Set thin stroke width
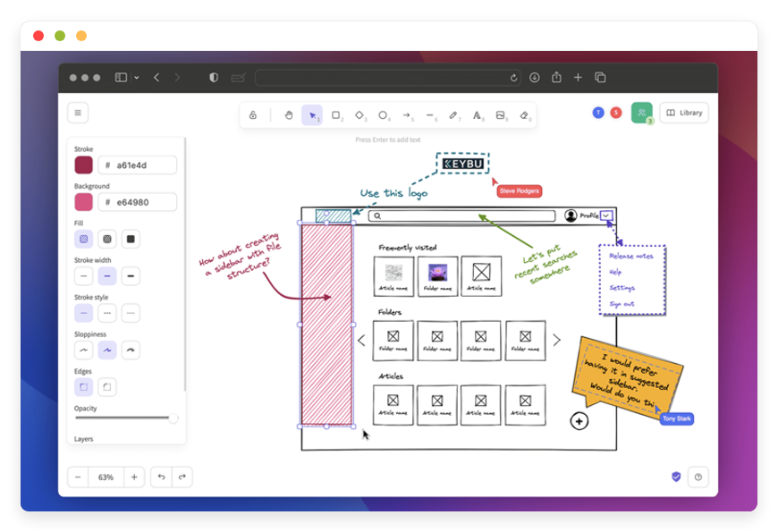 pyautogui.click(x=83, y=276)
